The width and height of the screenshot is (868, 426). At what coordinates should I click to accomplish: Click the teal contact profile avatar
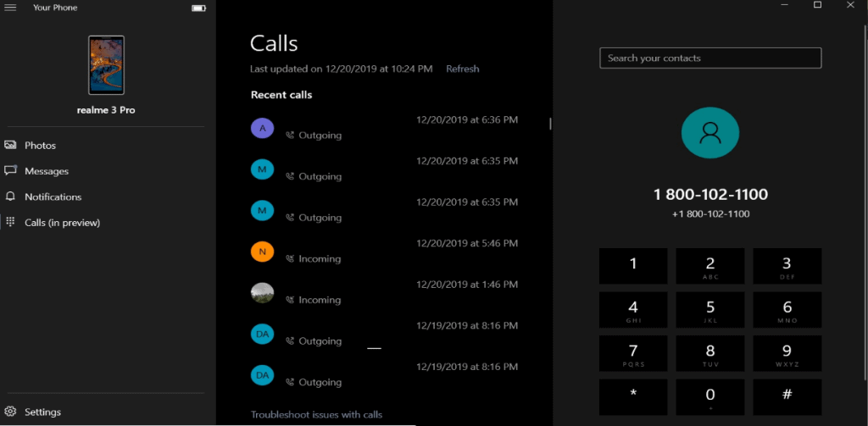pos(710,133)
